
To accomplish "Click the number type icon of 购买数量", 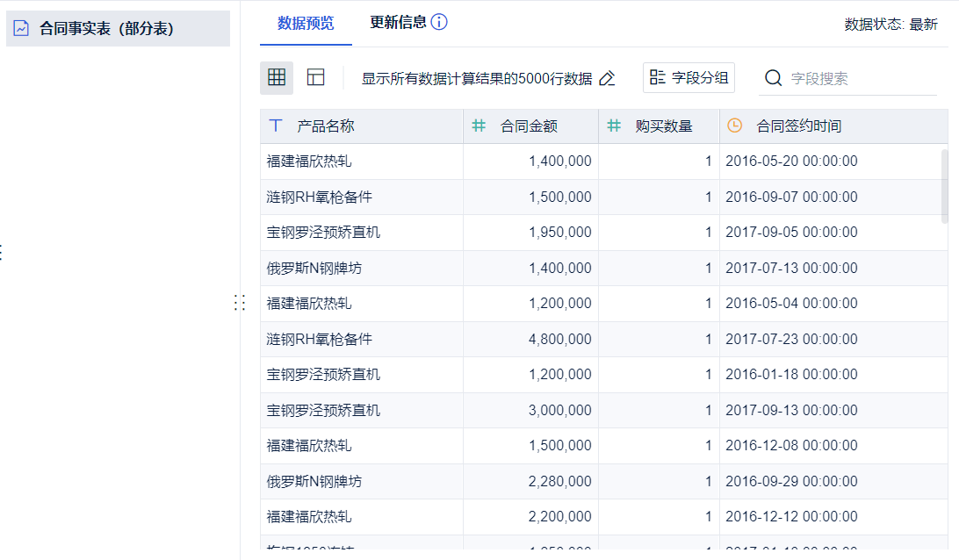I will point(614,126).
